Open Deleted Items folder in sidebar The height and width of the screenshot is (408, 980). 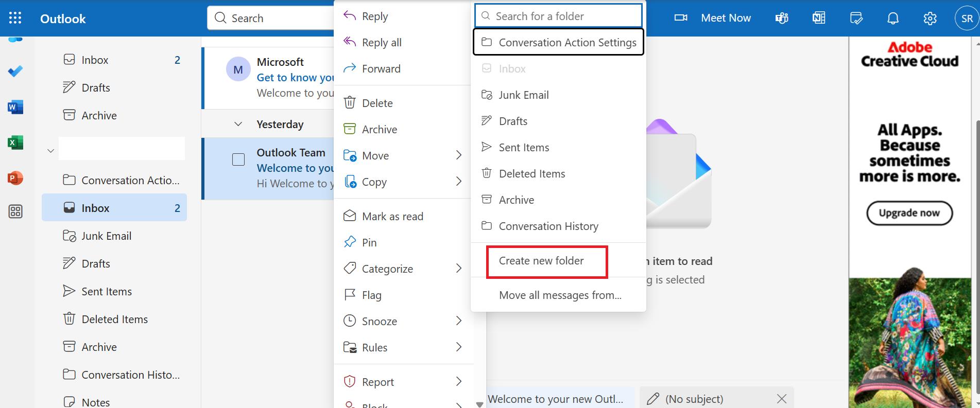(114, 319)
